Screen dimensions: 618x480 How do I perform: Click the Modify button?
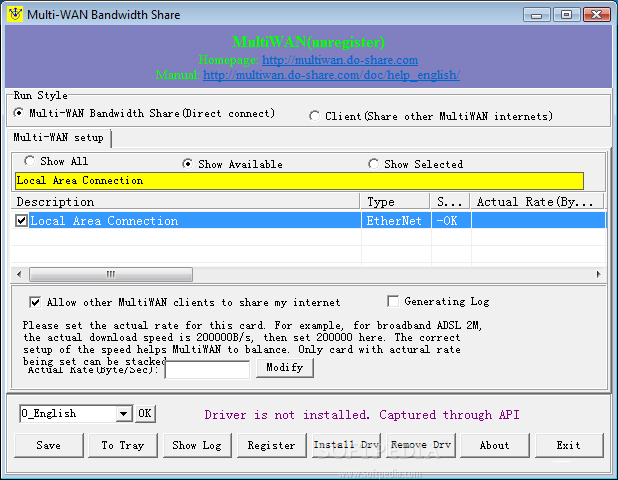click(285, 368)
